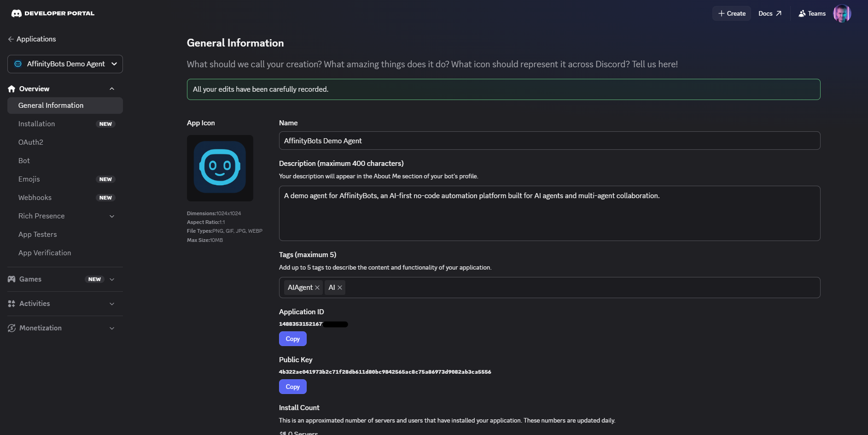Click the Create button
Screen dimensions: 868x435
click(x=731, y=13)
